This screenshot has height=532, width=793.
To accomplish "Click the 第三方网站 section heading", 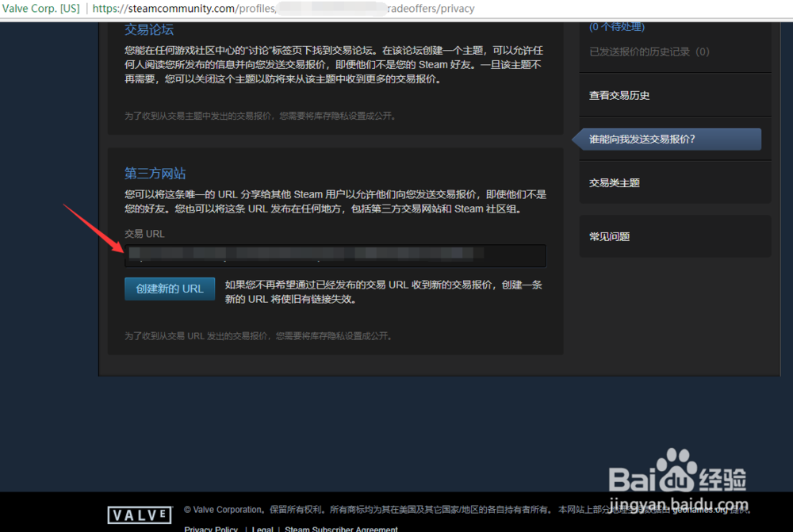I will (154, 174).
